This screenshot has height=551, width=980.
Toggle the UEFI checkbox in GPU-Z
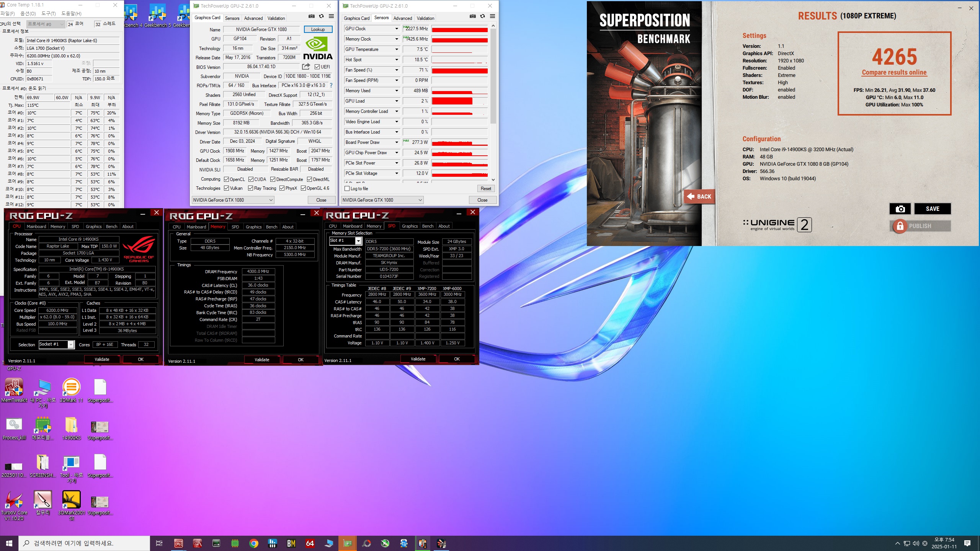pos(317,67)
